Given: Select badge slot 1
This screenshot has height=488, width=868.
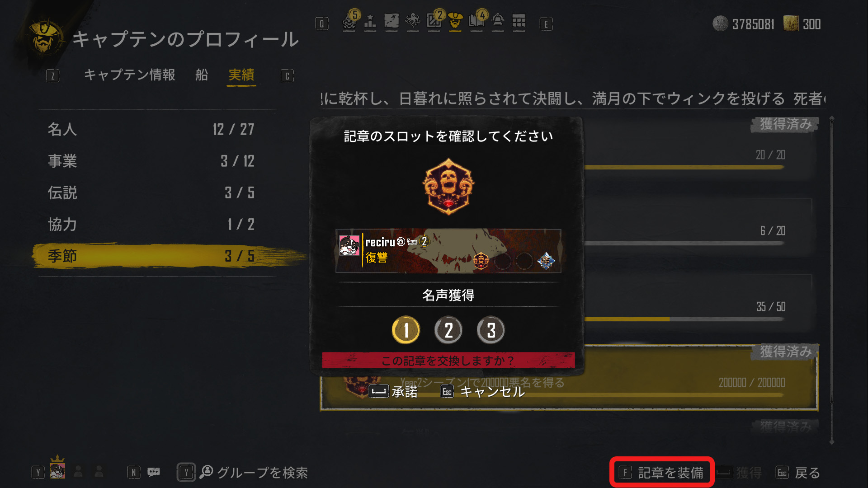Looking at the screenshot, I should point(406,330).
